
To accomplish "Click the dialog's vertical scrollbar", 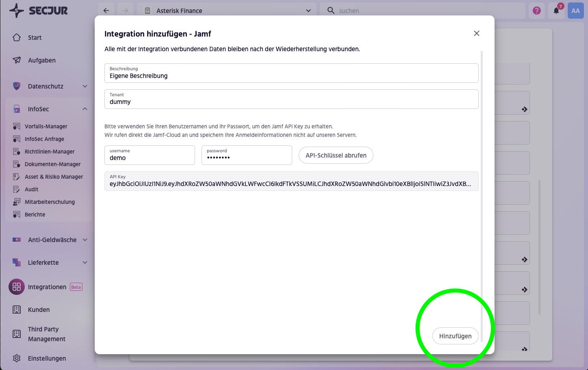I will pos(482,197).
